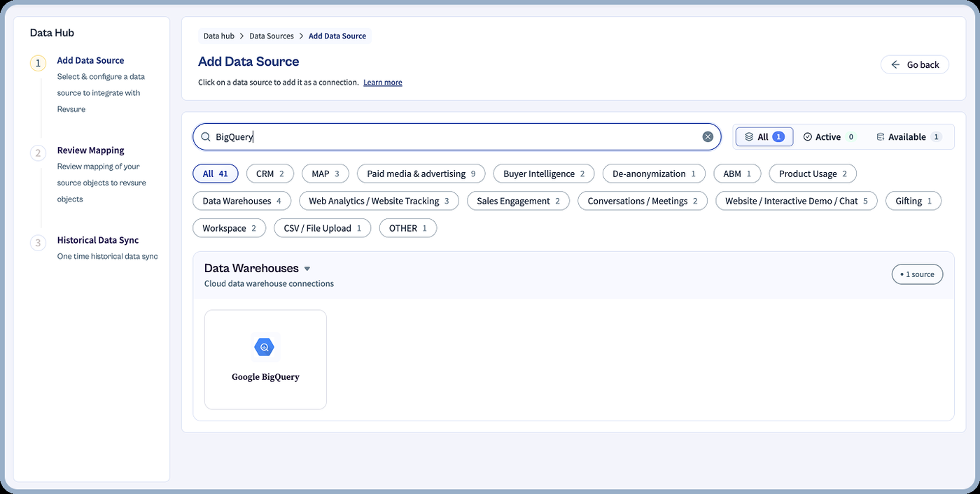Click the Go back button
This screenshot has height=494, width=980.
[915, 64]
